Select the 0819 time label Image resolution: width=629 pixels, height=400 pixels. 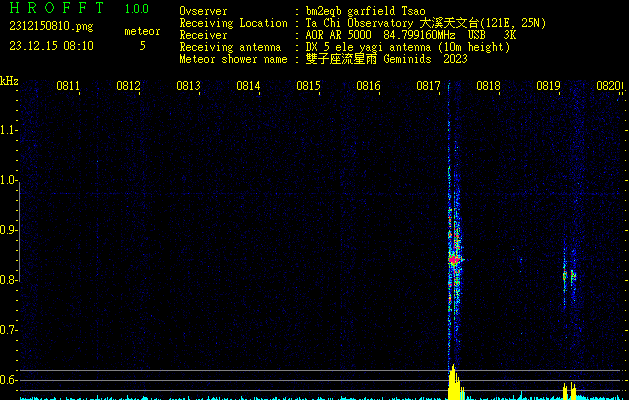point(548,87)
